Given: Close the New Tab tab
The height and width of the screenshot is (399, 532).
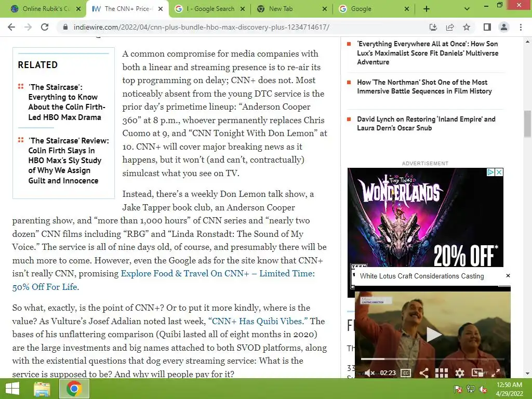Looking at the screenshot, I should pyautogui.click(x=325, y=9).
